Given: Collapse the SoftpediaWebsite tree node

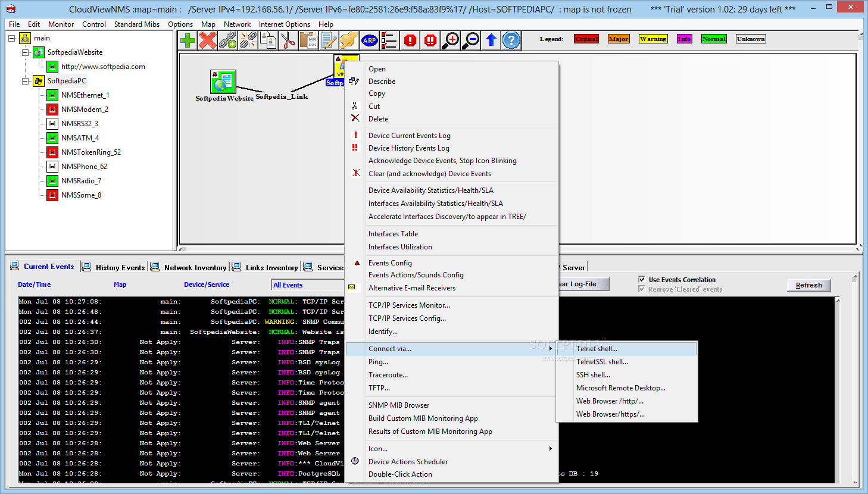Looking at the screenshot, I should 25,52.
